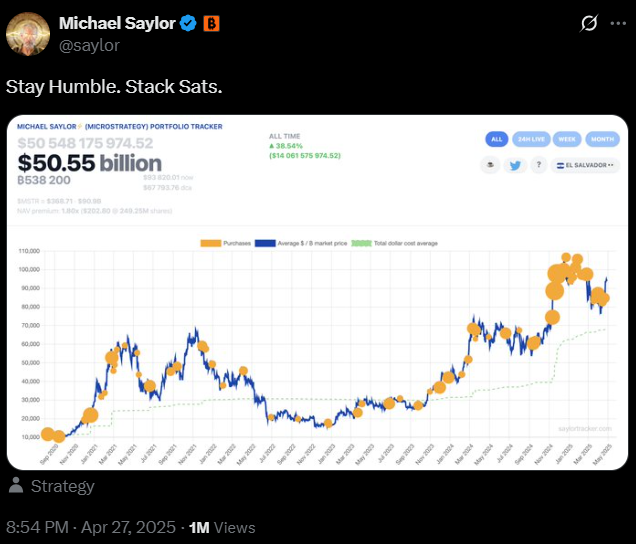Click the Strategy tagged account link
The width and height of the screenshot is (636, 544).
pyautogui.click(x=62, y=486)
